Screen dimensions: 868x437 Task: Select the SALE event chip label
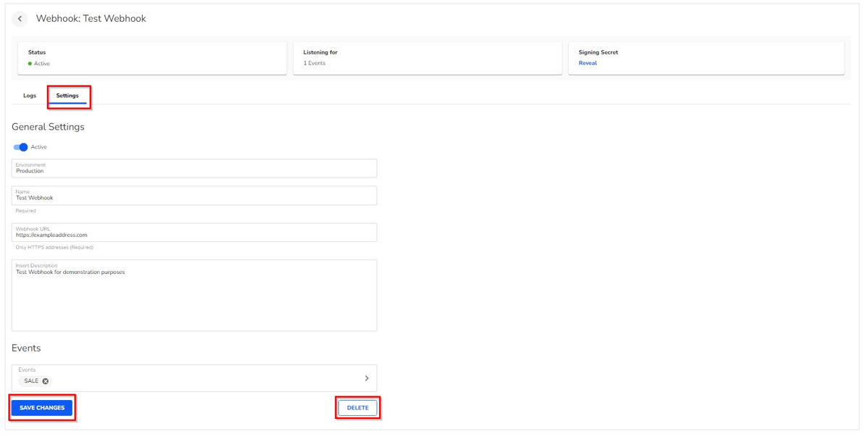31,381
